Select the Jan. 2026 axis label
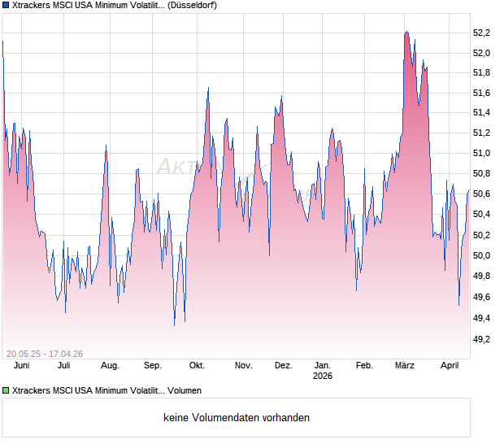The height and width of the screenshot is (444, 504). pyautogui.click(x=323, y=370)
